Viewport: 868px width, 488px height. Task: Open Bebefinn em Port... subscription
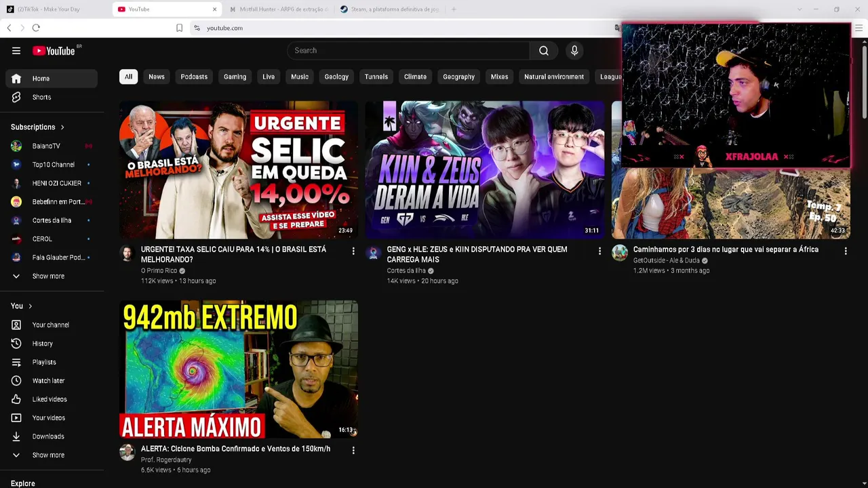tap(52, 202)
